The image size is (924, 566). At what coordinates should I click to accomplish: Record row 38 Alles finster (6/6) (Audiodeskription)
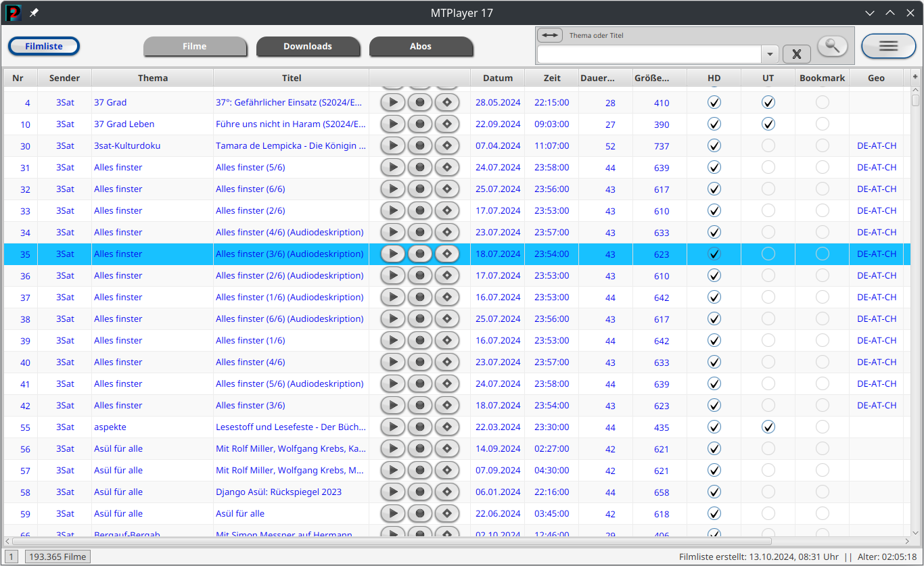419,319
